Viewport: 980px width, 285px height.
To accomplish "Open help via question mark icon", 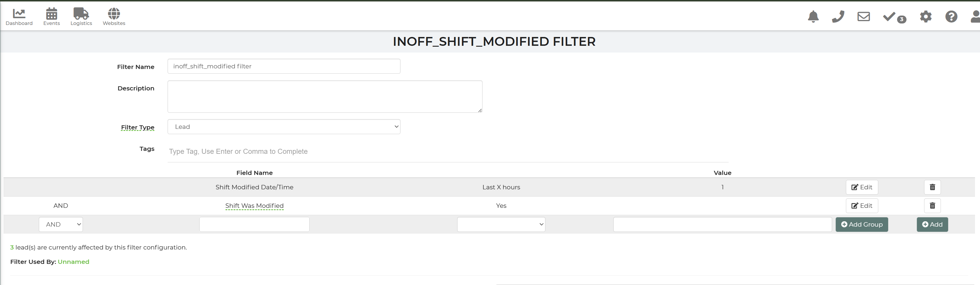I will (951, 17).
